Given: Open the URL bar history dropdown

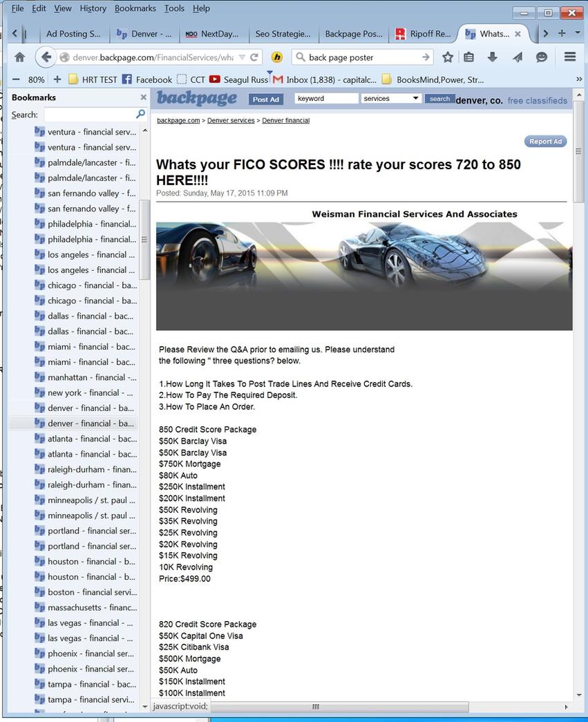Looking at the screenshot, I should [x=243, y=57].
